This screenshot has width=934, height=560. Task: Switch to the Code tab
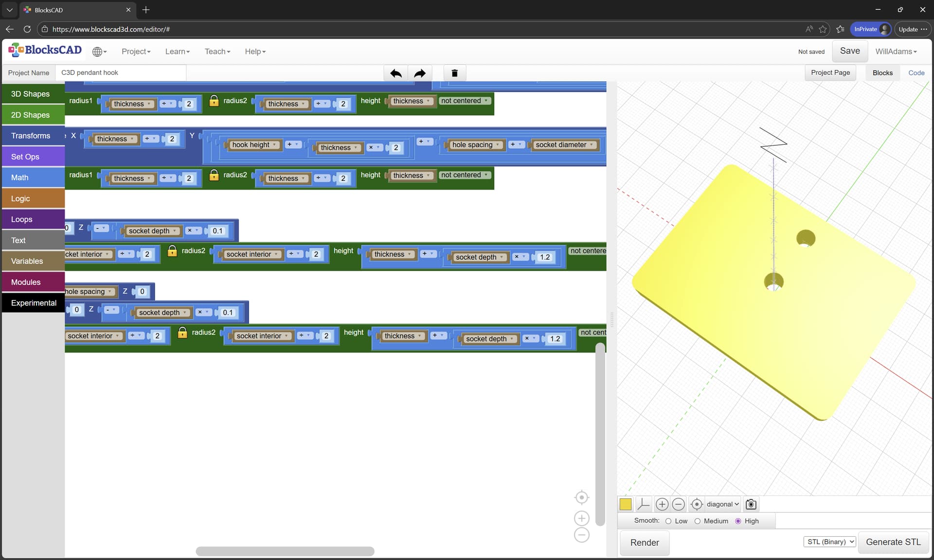point(916,73)
